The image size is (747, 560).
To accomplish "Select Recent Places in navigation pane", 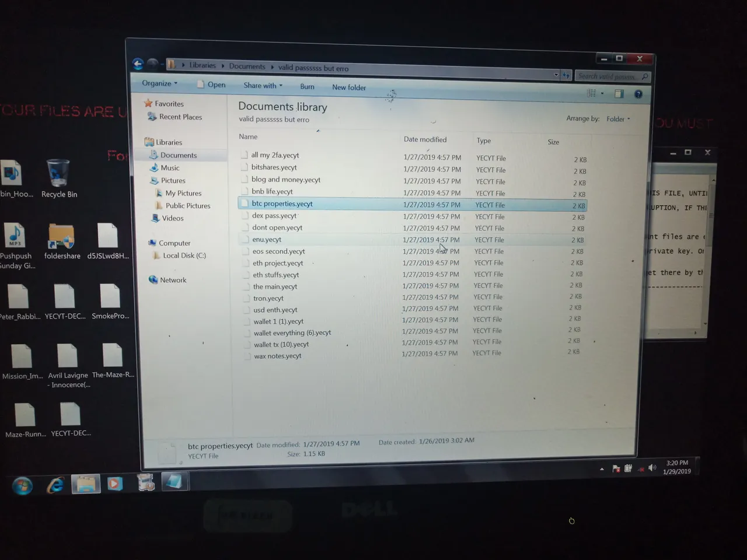I will click(175, 117).
